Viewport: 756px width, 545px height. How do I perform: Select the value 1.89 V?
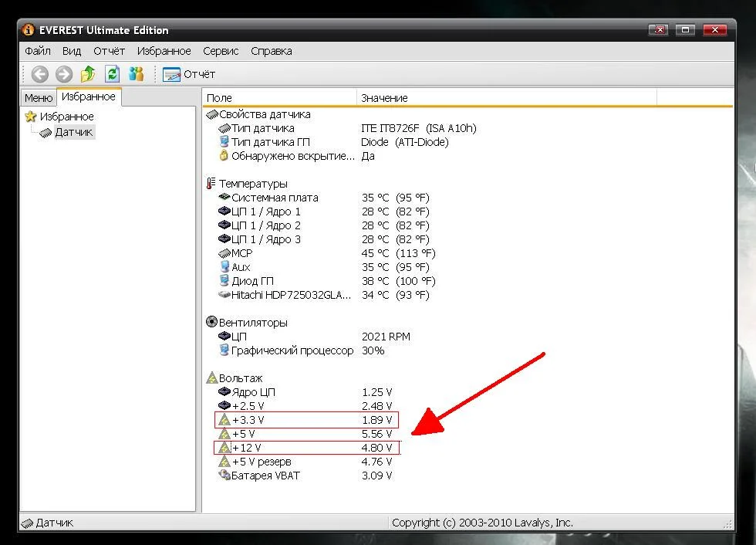point(377,420)
